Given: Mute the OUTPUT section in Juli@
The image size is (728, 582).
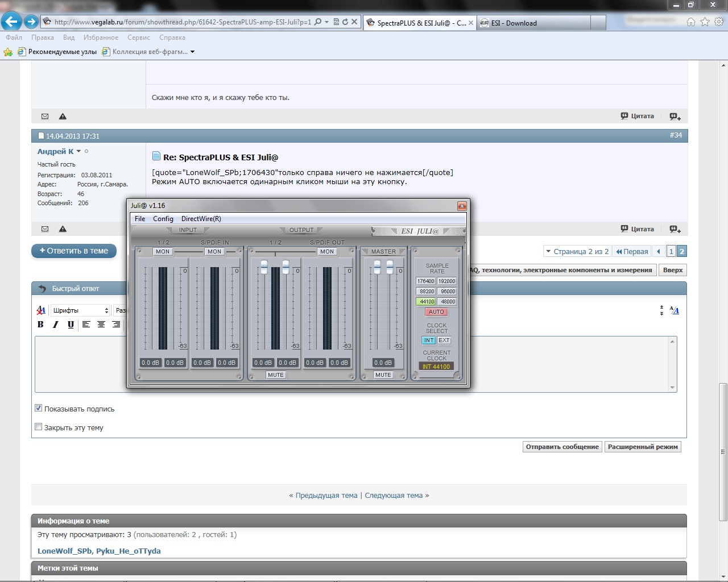Looking at the screenshot, I should pos(276,375).
